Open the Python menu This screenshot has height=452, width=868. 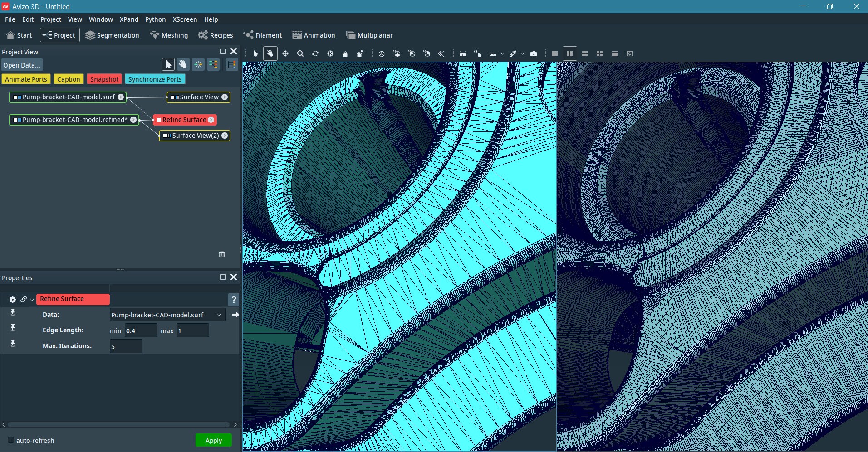(x=155, y=19)
